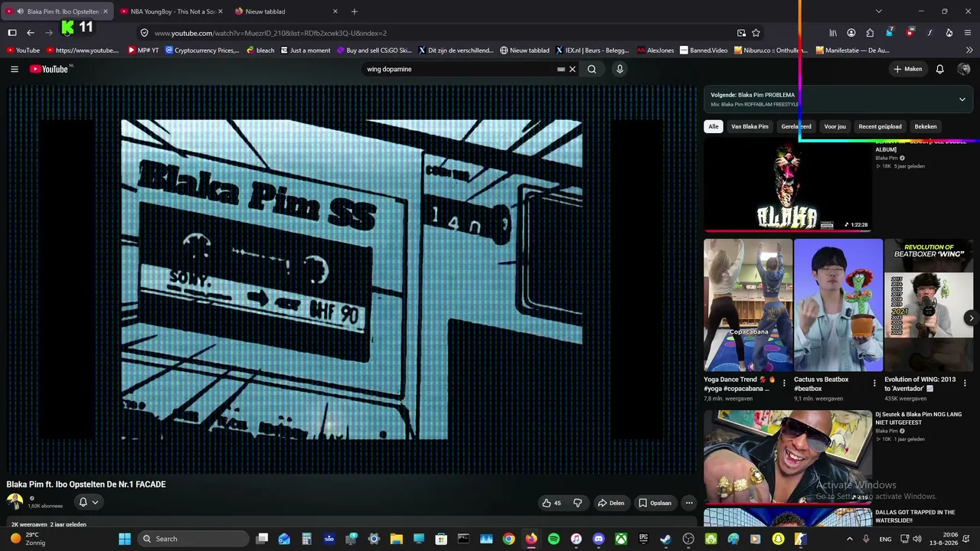
Task: Expand the notification bell dropdown for channel
Action: (x=89, y=502)
